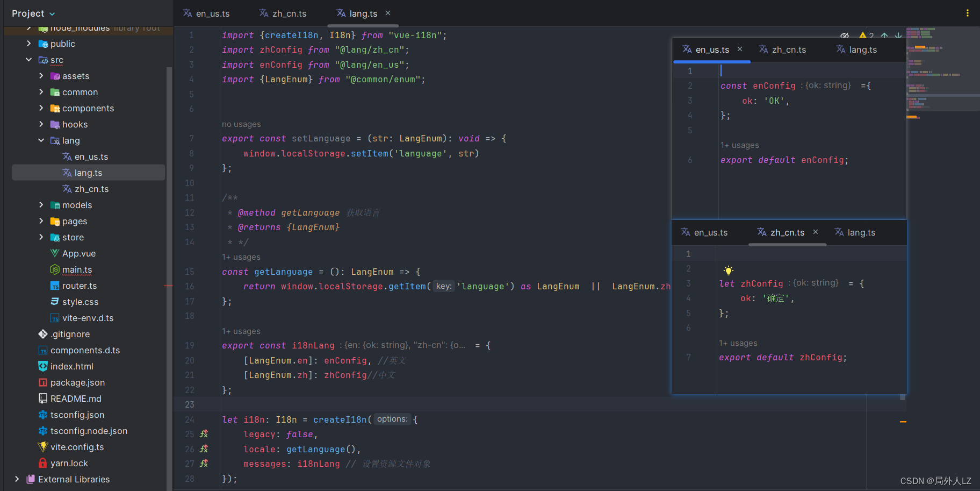Click gutter icon on line 26
The image size is (980, 491).
[204, 449]
